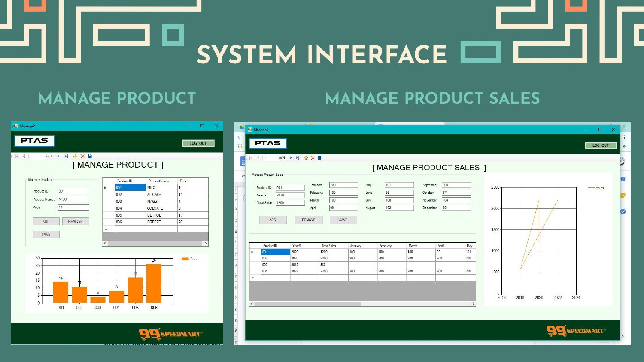Click the blue floppy save icon in Manage Product toolbar
The width and height of the screenshot is (644, 362).
click(90, 157)
